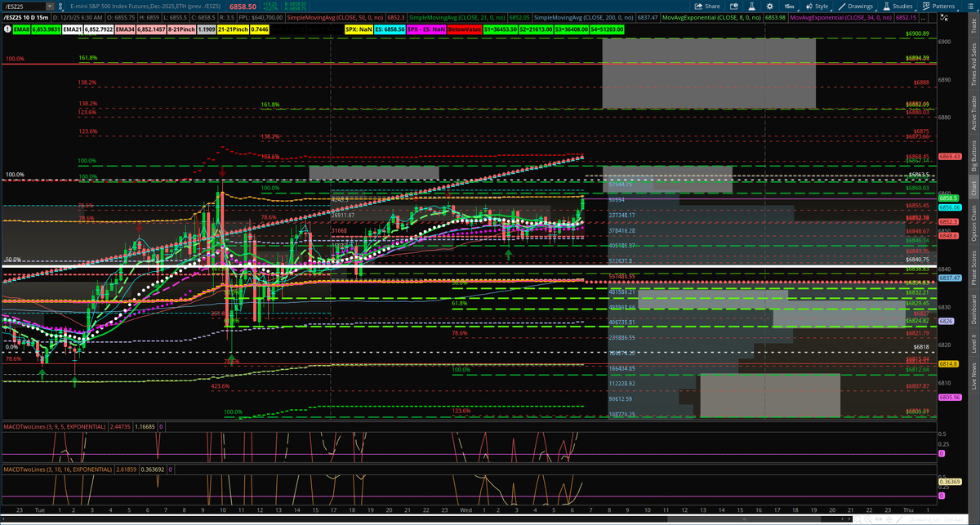Viewport: 980px width, 525px height.
Task: Switch to the Trade side tab
Action: pyautogui.click(x=973, y=25)
